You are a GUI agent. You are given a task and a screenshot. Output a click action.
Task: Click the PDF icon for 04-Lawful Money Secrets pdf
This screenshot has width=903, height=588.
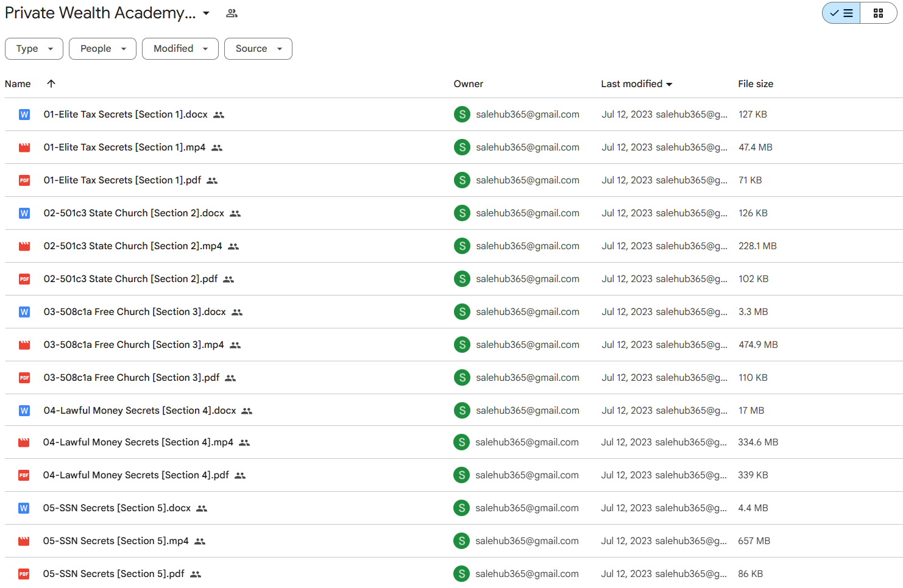tap(24, 475)
